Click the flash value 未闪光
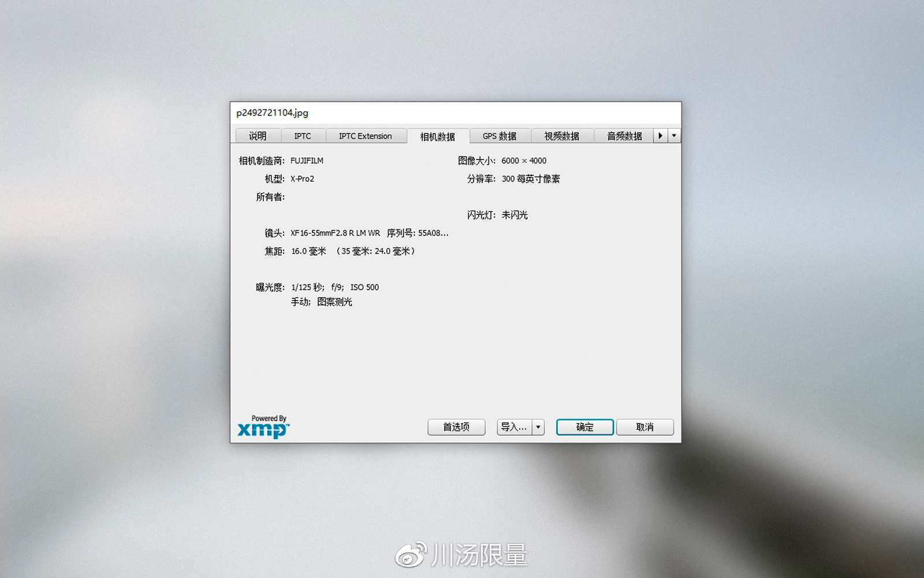Screen dimensions: 924x578 pyautogui.click(x=515, y=215)
